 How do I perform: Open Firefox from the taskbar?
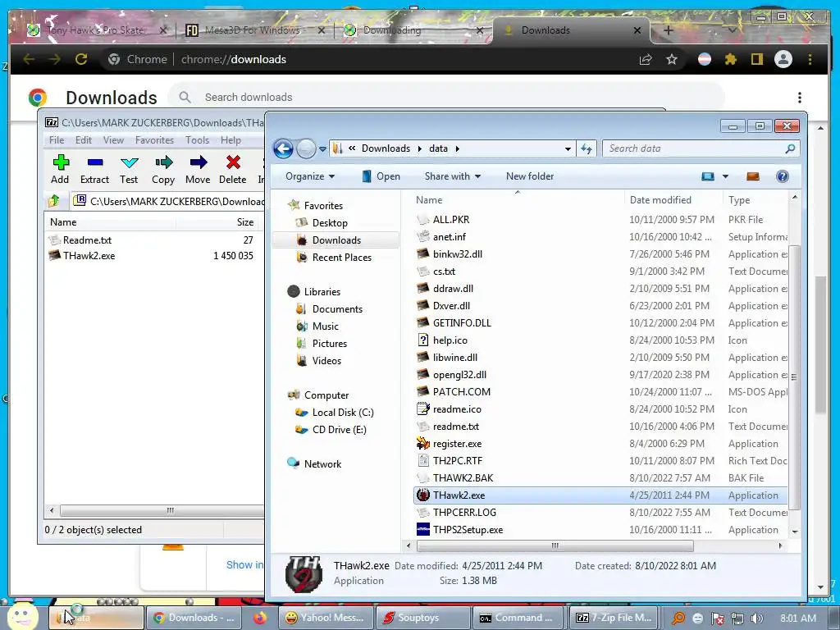(x=260, y=618)
